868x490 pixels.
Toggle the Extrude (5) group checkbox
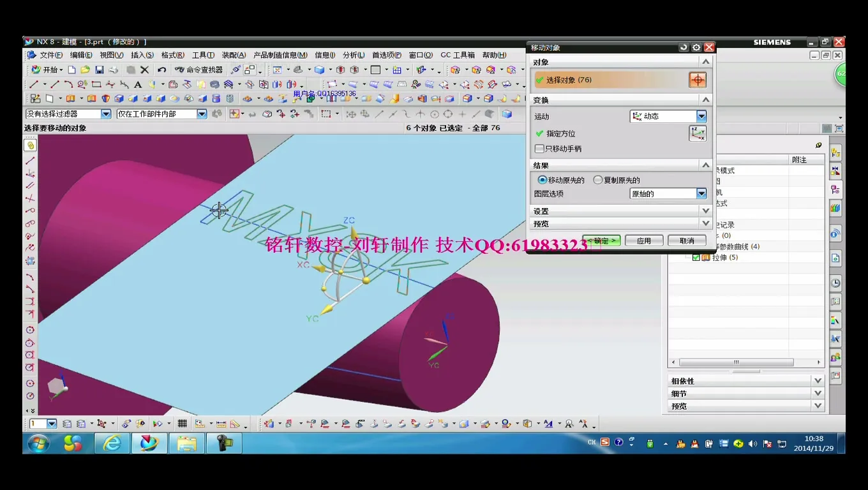[x=696, y=257]
